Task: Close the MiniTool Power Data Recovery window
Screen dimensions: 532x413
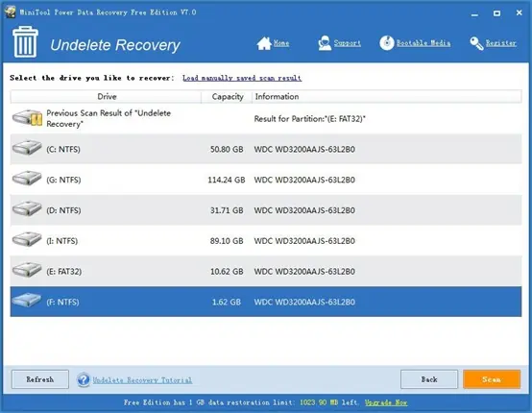Action: coord(520,12)
